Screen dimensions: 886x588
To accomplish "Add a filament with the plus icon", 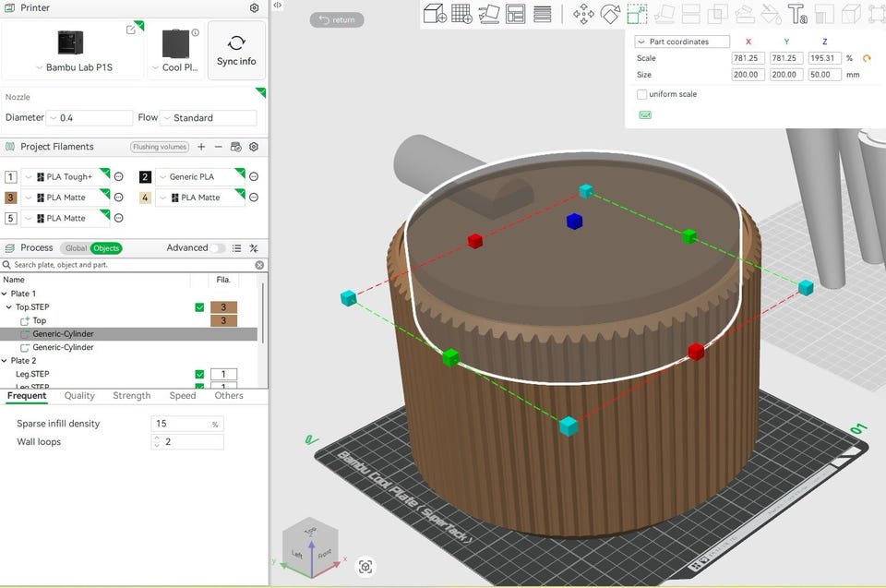I will tap(201, 147).
